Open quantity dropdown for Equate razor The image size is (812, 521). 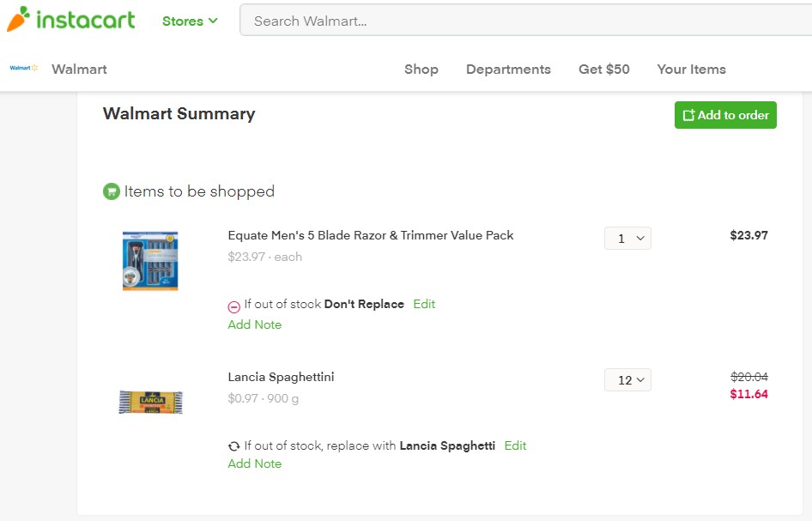627,239
